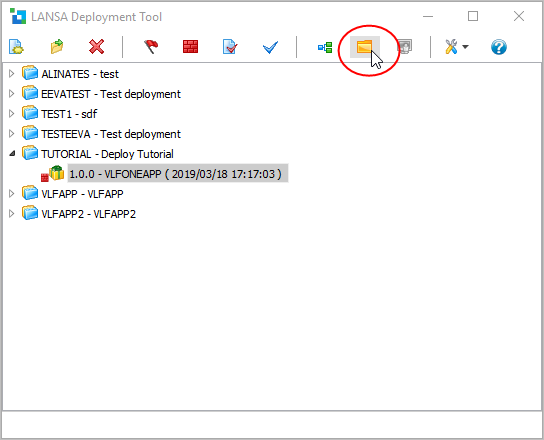
Task: Expand the ALINATES - test node
Action: point(11,74)
